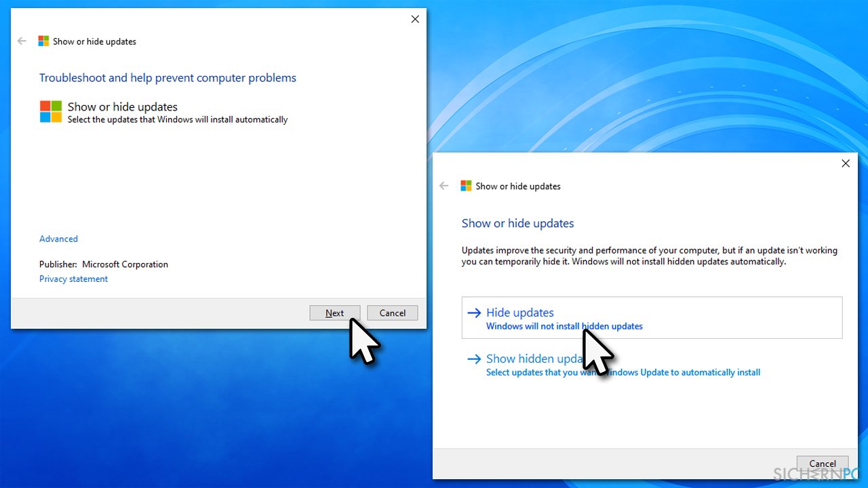Go back in the first troubleshooter window
The image size is (868, 488).
22,41
